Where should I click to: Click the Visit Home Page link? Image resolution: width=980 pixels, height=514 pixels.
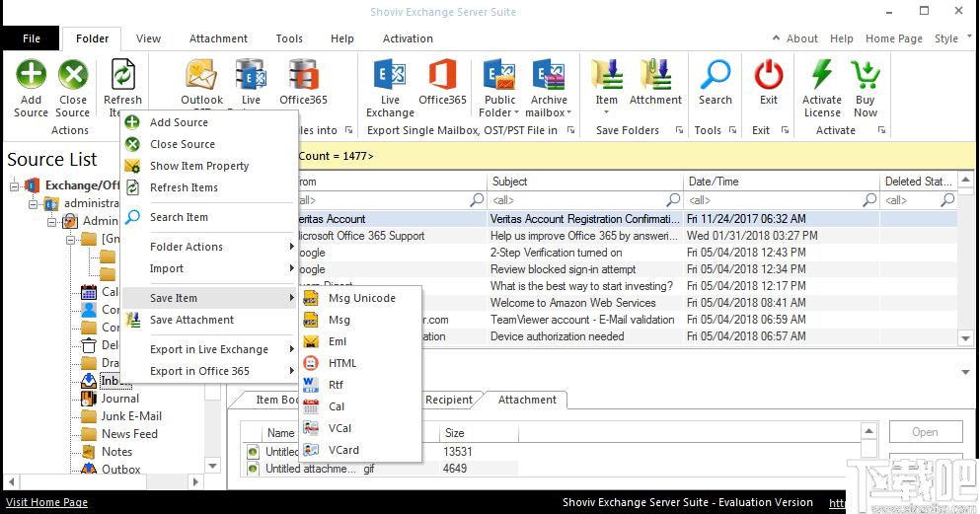click(46, 502)
